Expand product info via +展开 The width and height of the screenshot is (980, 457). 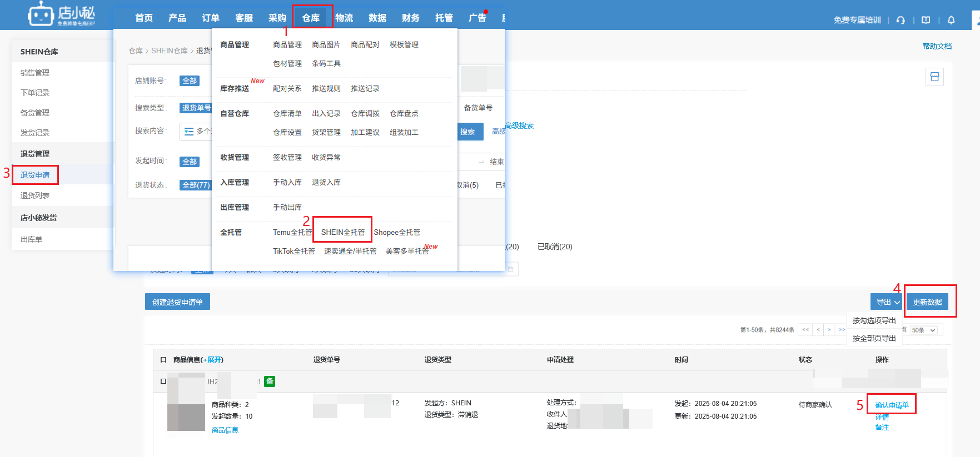[x=212, y=360]
